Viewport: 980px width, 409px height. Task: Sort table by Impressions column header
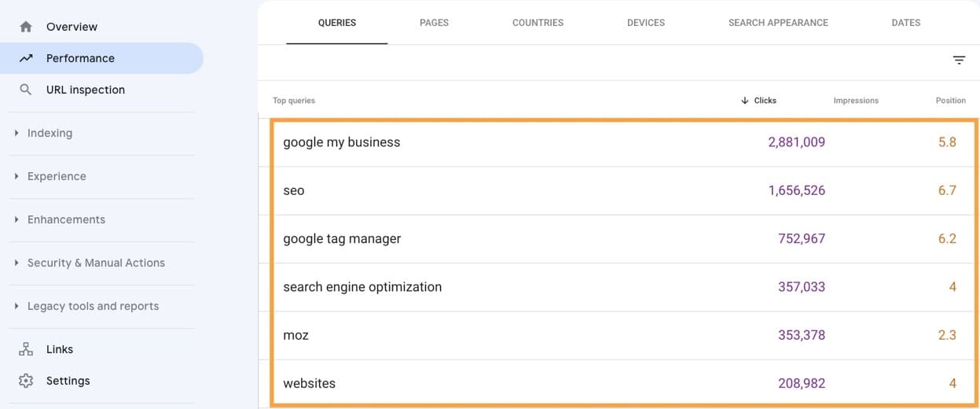tap(856, 101)
